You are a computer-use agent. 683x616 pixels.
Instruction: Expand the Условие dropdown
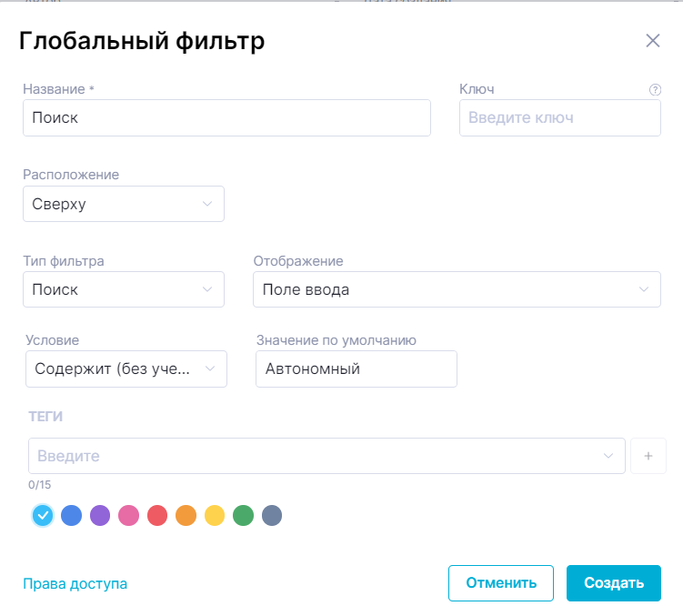coord(126,369)
